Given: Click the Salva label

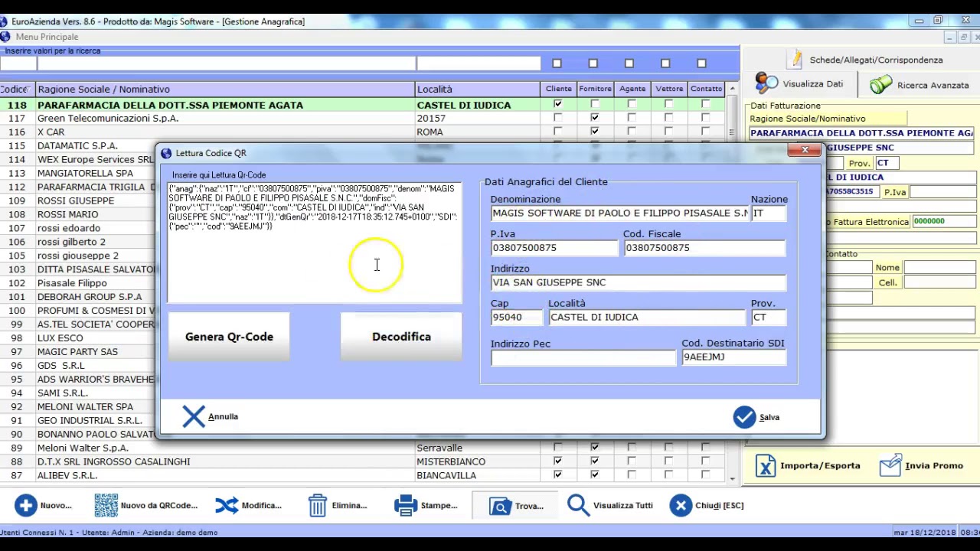Looking at the screenshot, I should [769, 418].
